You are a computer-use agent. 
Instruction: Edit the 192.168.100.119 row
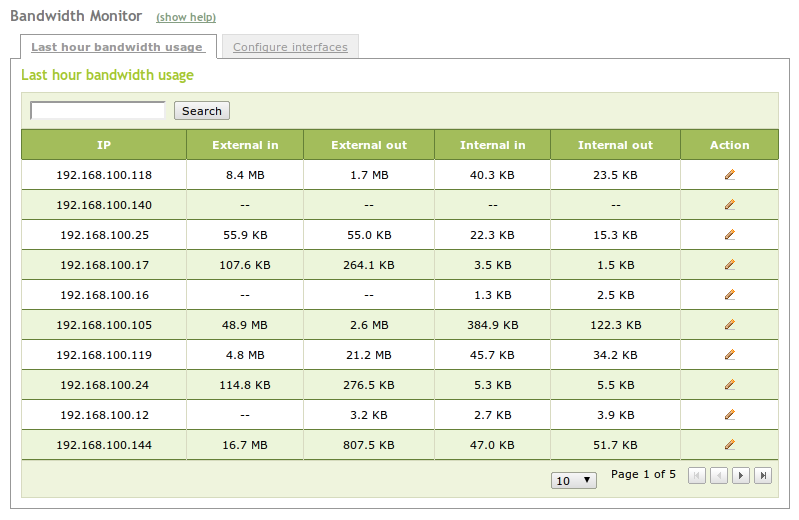click(x=729, y=355)
